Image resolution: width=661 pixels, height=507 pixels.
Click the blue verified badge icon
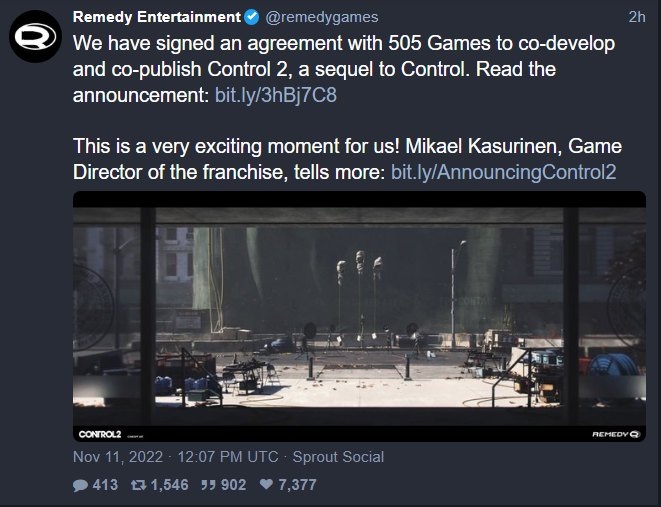(253, 18)
